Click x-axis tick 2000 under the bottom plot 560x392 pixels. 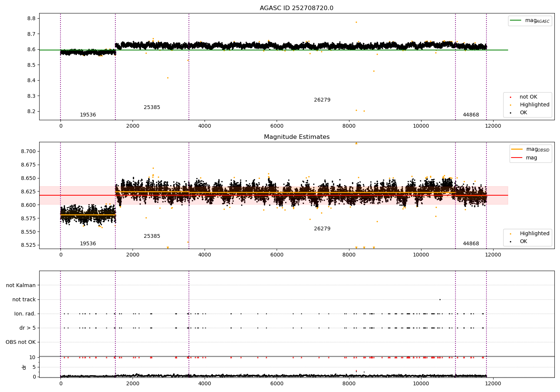pyautogui.click(x=133, y=383)
